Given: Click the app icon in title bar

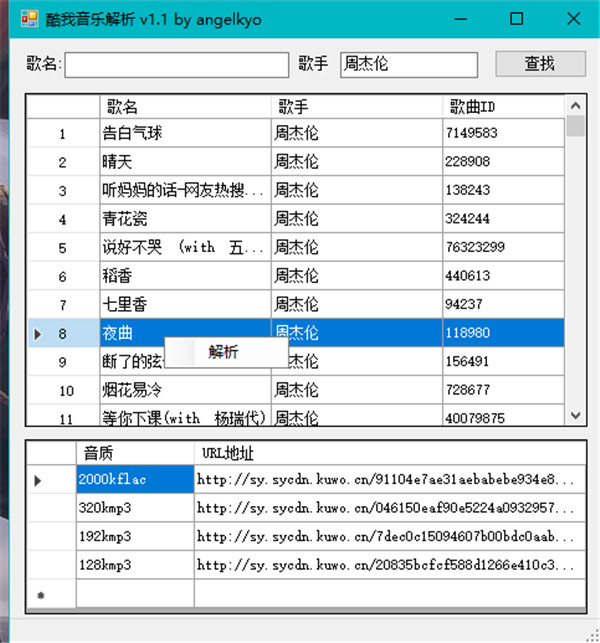Looking at the screenshot, I should click(x=30, y=19).
